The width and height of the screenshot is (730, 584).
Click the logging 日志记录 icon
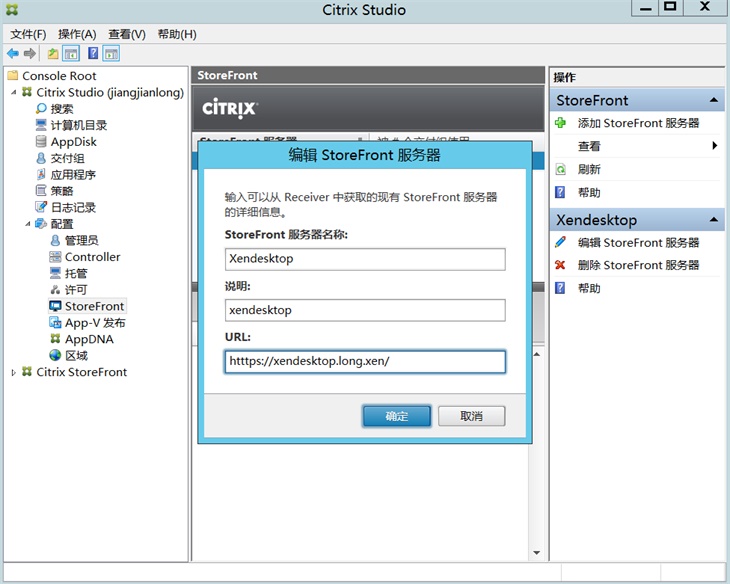[41, 207]
